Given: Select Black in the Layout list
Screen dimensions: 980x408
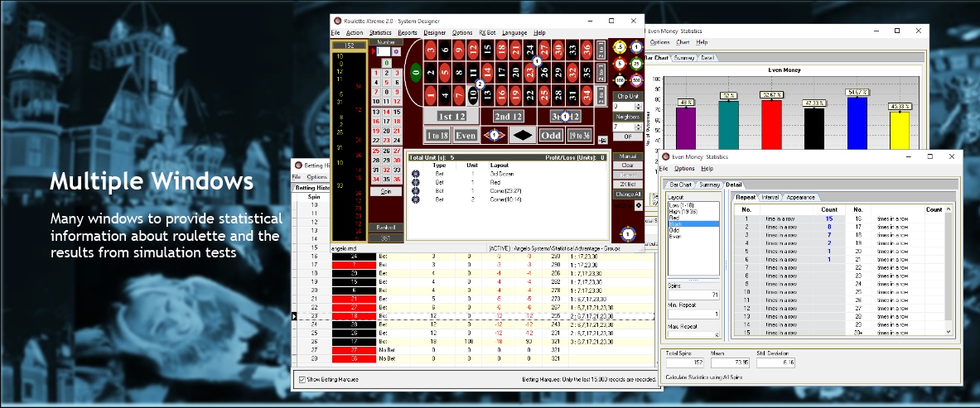Looking at the screenshot, I should [x=693, y=223].
